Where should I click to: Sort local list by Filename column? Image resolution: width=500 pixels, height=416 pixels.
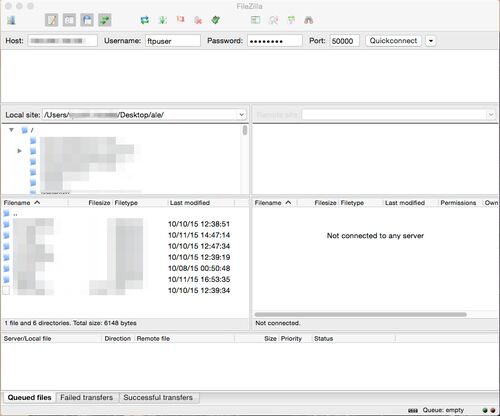[x=35, y=203]
